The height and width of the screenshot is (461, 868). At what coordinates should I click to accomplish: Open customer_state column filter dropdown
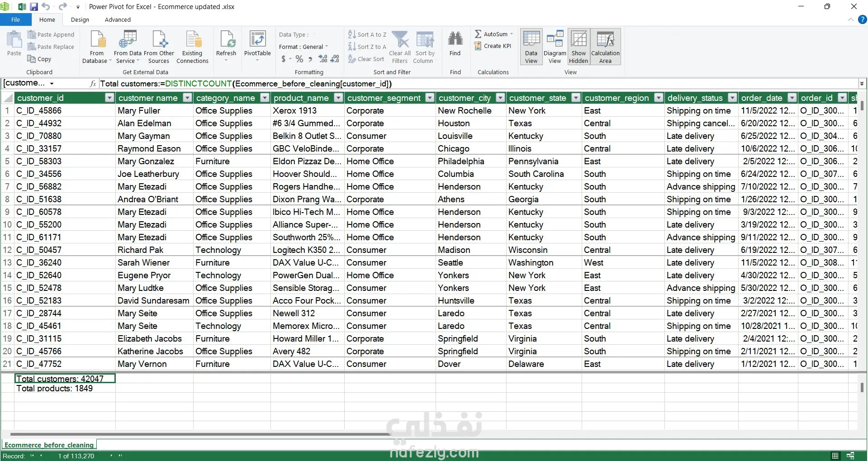[x=576, y=98]
